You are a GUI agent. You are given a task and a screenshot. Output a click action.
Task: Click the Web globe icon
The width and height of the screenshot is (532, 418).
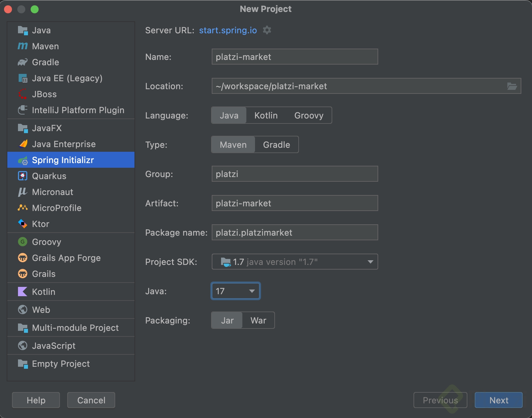click(23, 310)
